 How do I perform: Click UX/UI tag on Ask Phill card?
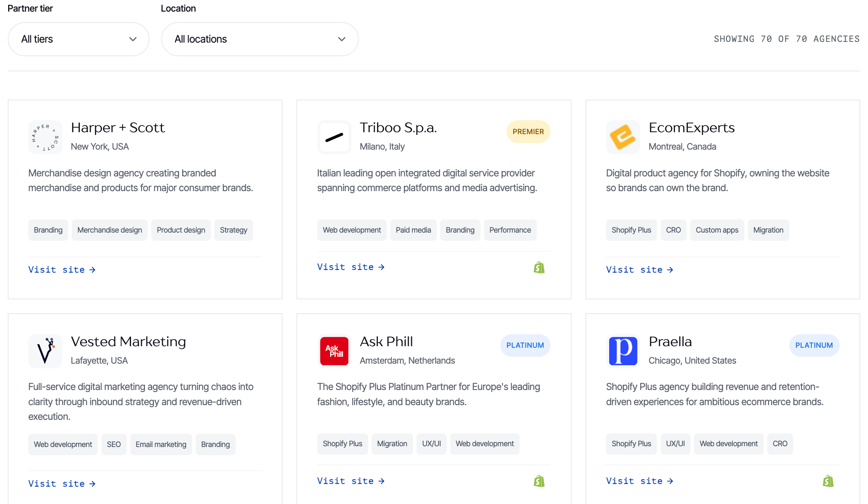click(x=432, y=444)
